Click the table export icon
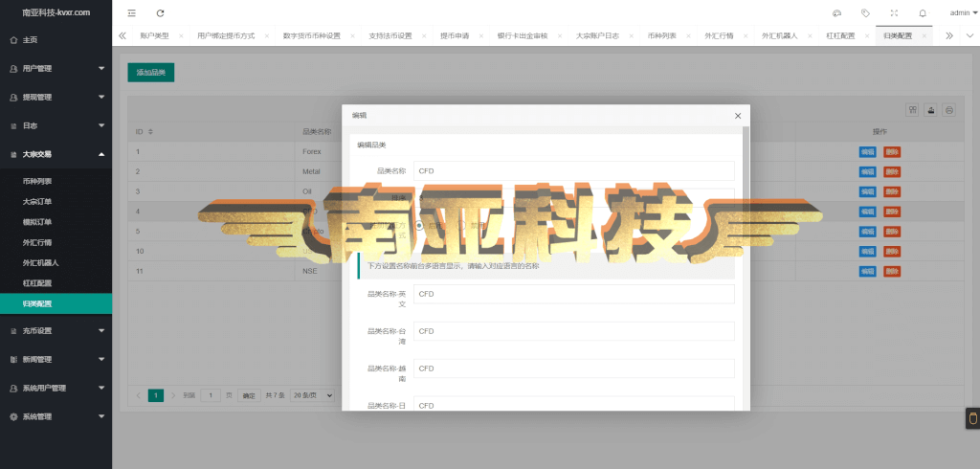Image resolution: width=980 pixels, height=469 pixels. pos(931,110)
